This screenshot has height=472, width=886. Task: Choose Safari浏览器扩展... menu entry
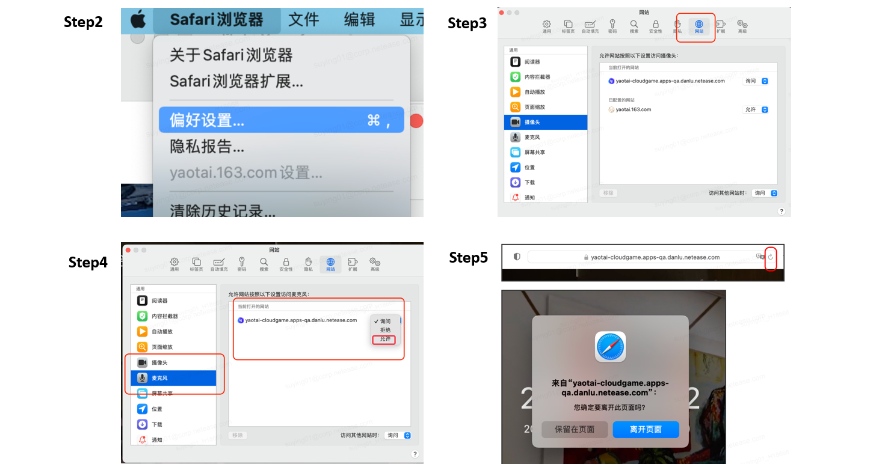236,81
